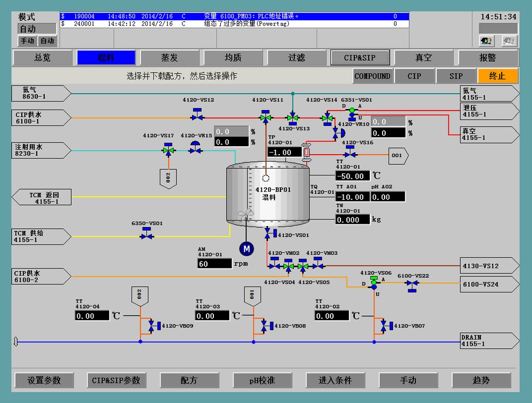Viewport: 532px width, 403px height.
Task: Click the greyed logout icon
Action: point(509,41)
